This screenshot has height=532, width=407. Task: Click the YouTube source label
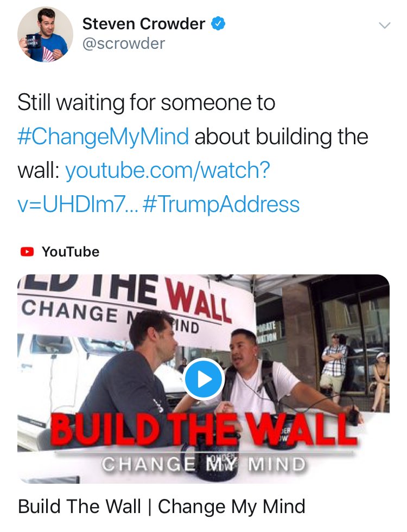(x=71, y=252)
